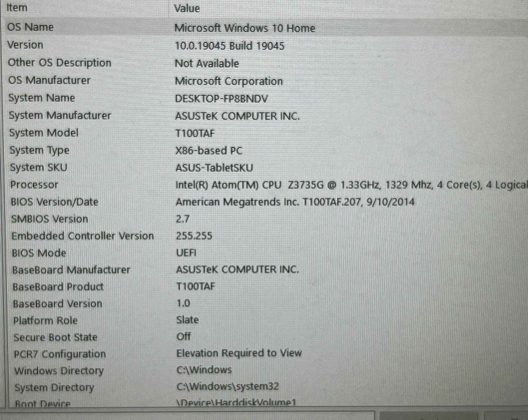Viewport: 528px width, 420px height.
Task: Select the System Model row label
Action: point(44,133)
